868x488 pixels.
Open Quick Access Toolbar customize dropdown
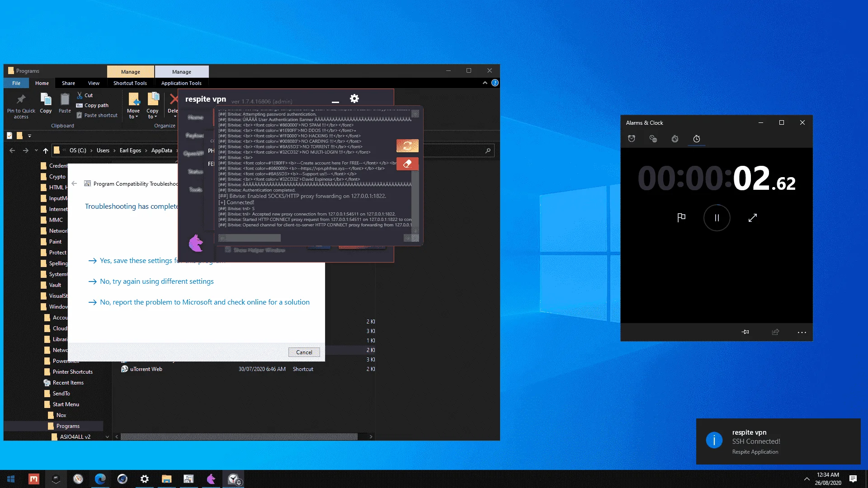pos(29,136)
